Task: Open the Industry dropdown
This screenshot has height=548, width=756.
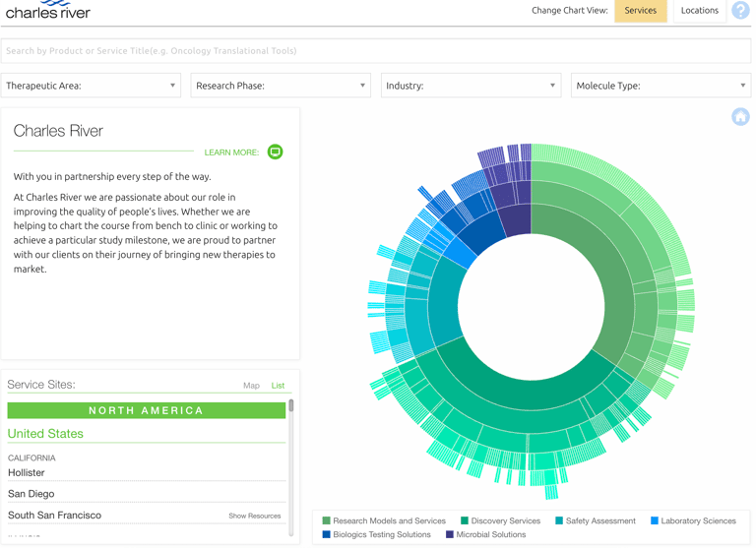Action: click(472, 86)
